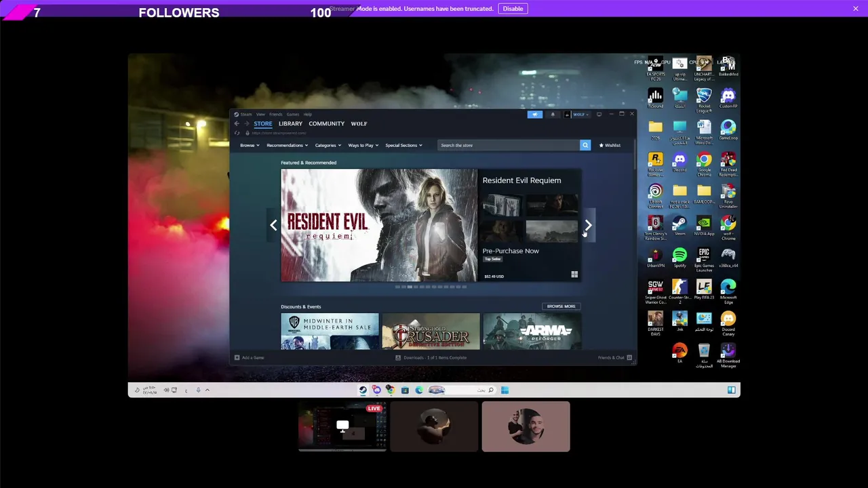Open the Spotify desktop icon
Viewport: 868px width, 488px height.
coord(679,258)
